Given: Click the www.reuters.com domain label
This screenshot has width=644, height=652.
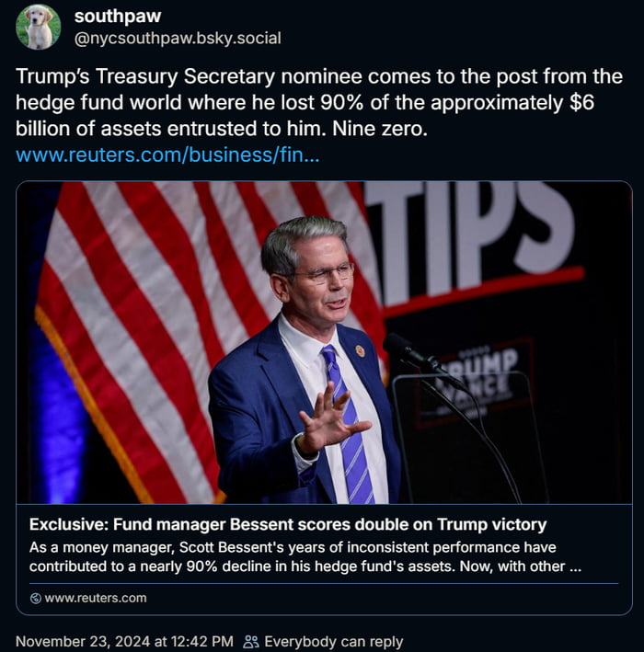Looking at the screenshot, I should pos(95,598).
